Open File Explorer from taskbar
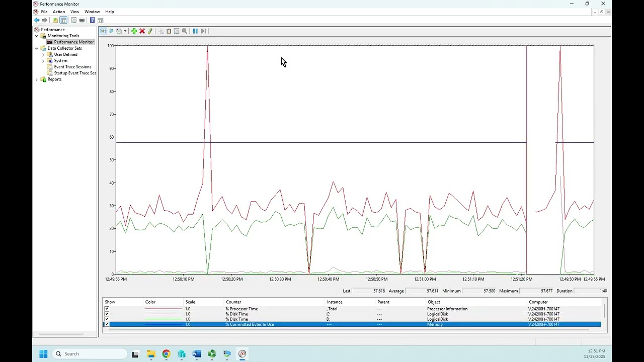The image size is (644, 362). coord(151,354)
